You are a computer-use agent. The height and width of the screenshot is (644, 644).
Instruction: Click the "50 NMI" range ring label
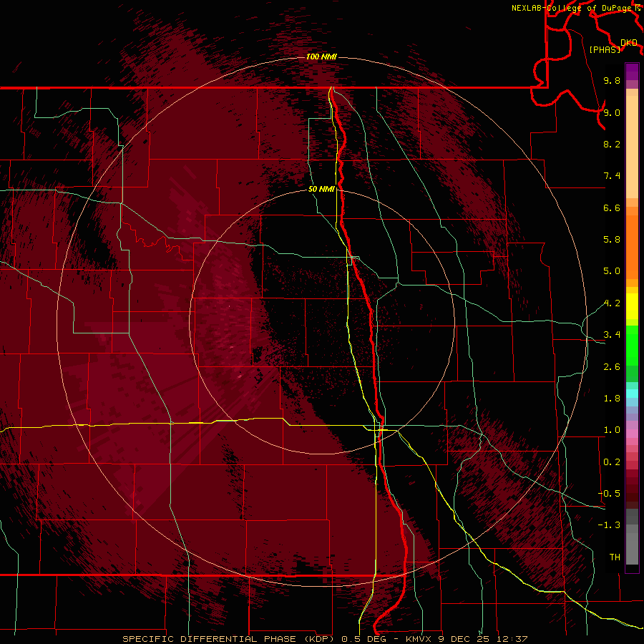(321, 189)
